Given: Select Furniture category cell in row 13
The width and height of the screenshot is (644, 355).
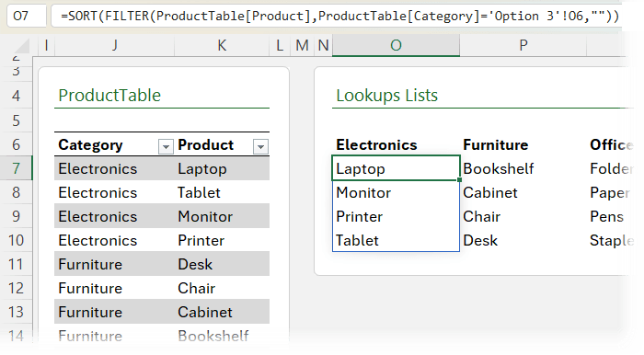Looking at the screenshot, I should click(x=114, y=312).
